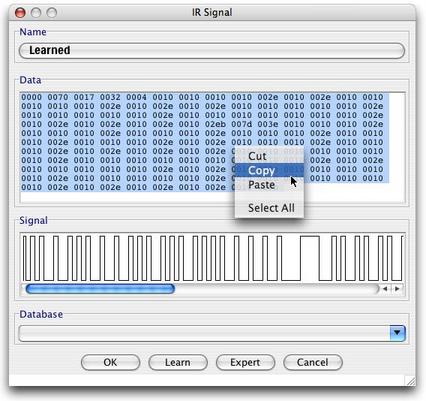Click the first hex value 0000 in Data
The image size is (426, 401).
click(32, 97)
